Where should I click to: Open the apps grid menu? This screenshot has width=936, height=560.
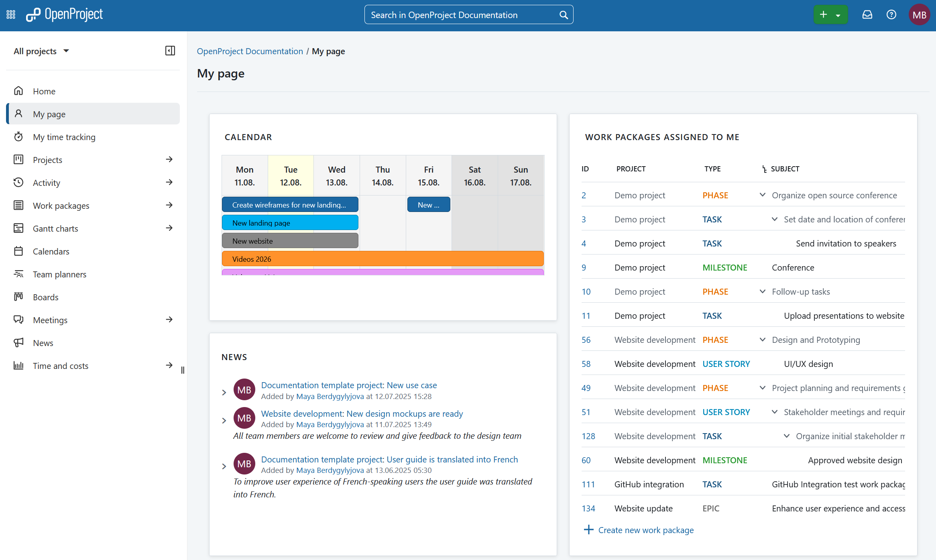pyautogui.click(x=10, y=14)
